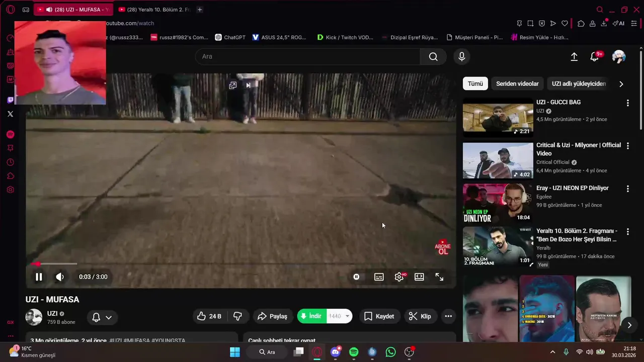The image size is (644, 362).
Task: Advance the Shorts shelf with right arrow
Action: [629, 325]
